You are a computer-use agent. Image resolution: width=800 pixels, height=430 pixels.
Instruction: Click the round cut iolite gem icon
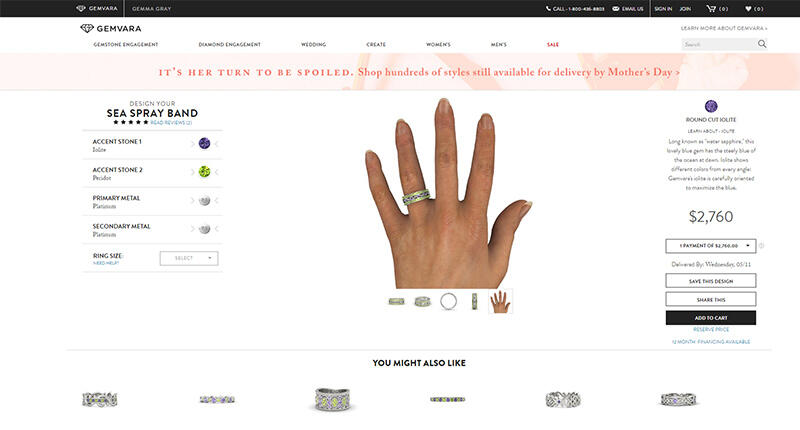pyautogui.click(x=711, y=106)
